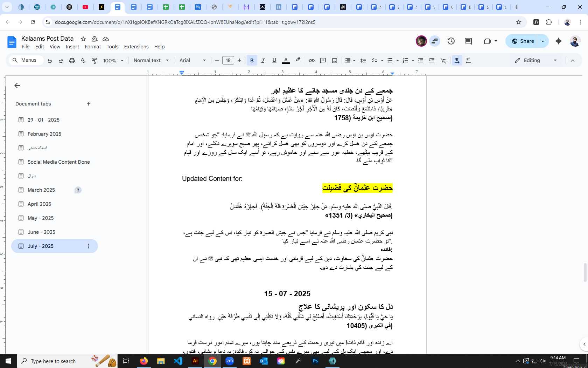Hide the menus with collapse arrow
This screenshot has height=368, width=588.
pos(573,61)
